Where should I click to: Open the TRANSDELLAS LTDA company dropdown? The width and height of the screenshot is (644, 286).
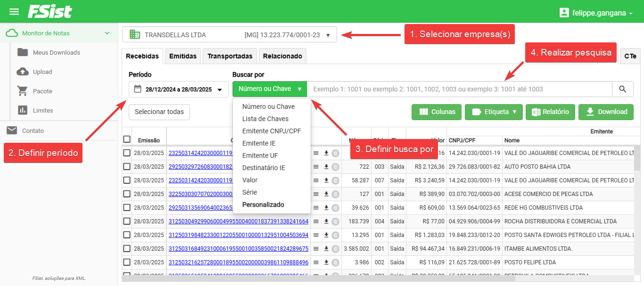tap(229, 35)
